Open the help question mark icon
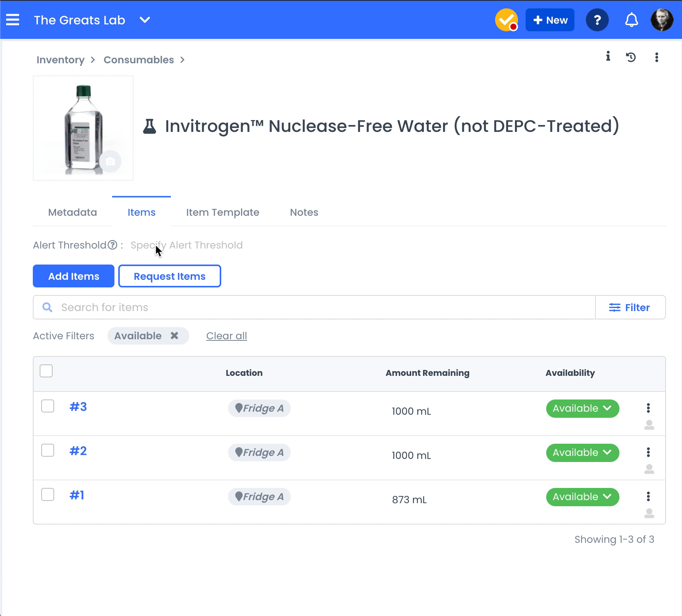682x616 pixels. pos(597,20)
